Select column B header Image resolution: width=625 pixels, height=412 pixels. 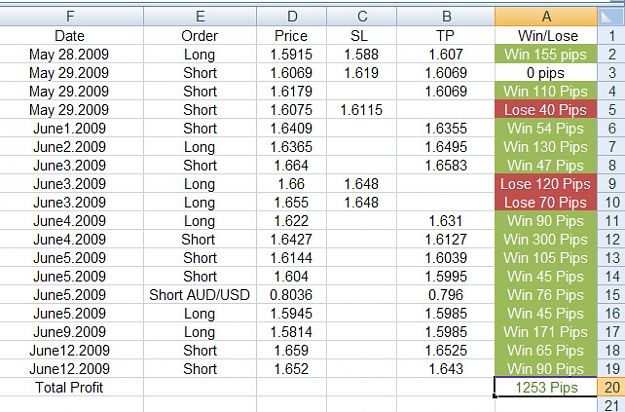point(446,16)
